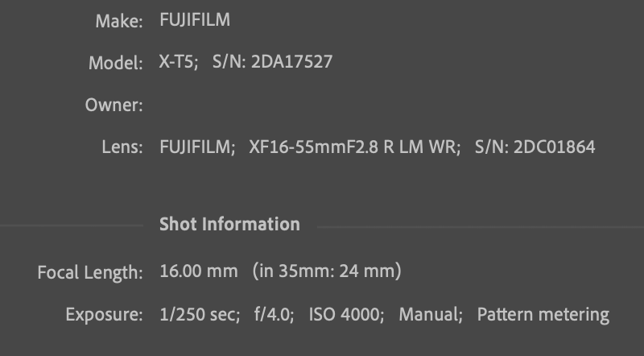Select the 1/250 sec shutter speed
This screenshot has width=644, height=356.
click(x=200, y=314)
